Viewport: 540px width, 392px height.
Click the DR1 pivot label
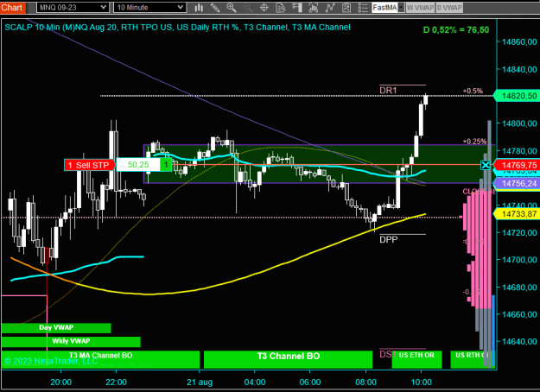388,91
